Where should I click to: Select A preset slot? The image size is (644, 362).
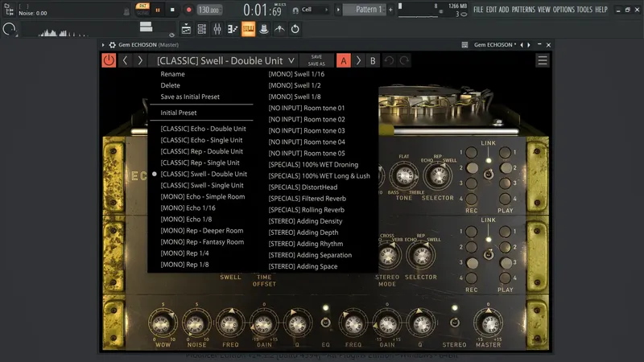344,60
